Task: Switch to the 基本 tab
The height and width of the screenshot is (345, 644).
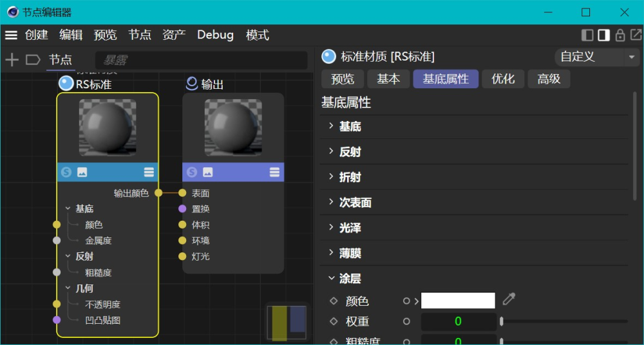Action: (x=388, y=79)
